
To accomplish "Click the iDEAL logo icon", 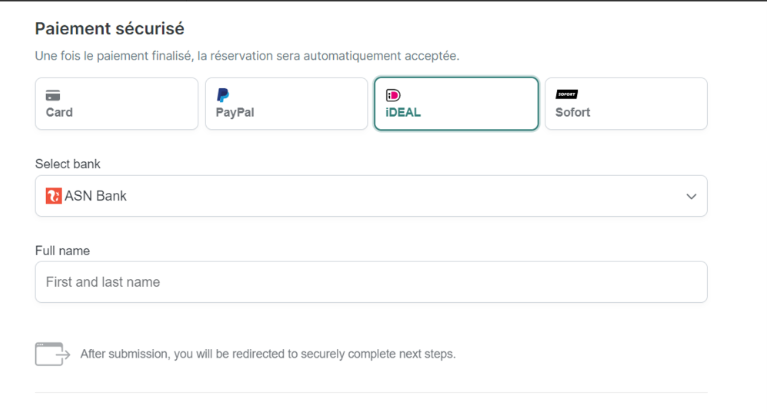I will tap(393, 95).
